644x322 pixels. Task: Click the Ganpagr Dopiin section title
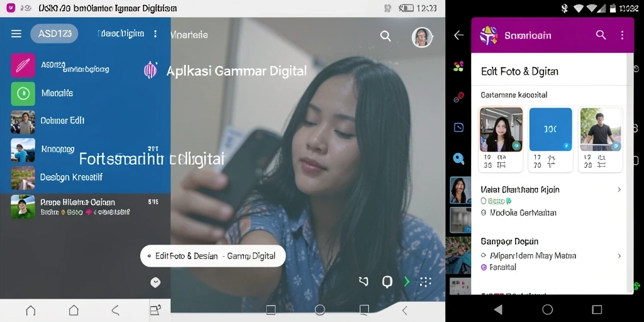509,241
